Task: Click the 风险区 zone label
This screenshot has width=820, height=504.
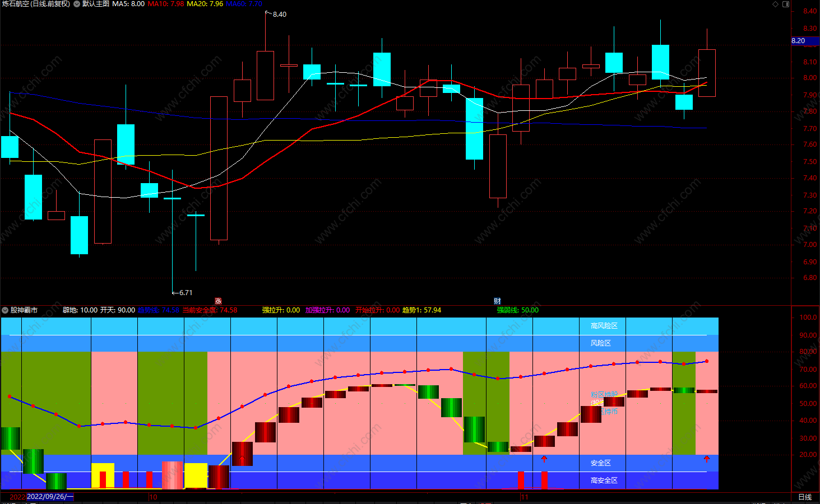Action: click(601, 343)
